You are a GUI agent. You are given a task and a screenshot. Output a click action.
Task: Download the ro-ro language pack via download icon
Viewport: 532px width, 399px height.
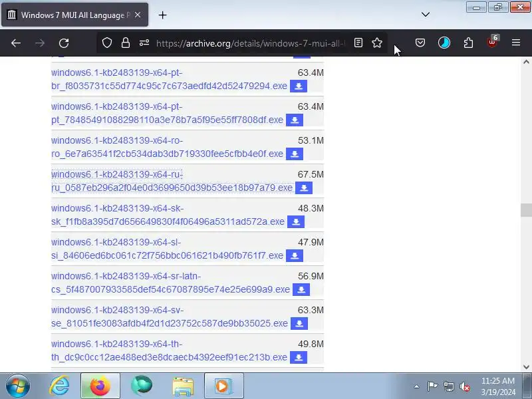295,154
